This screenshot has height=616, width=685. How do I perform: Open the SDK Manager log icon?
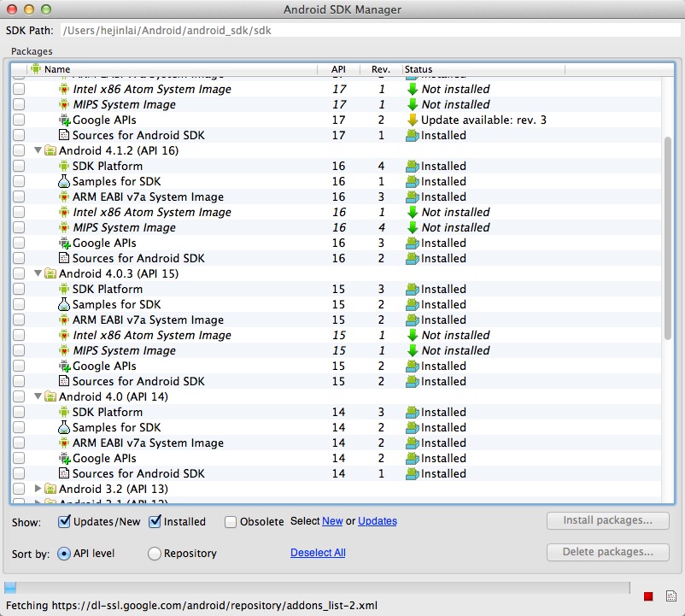671,595
